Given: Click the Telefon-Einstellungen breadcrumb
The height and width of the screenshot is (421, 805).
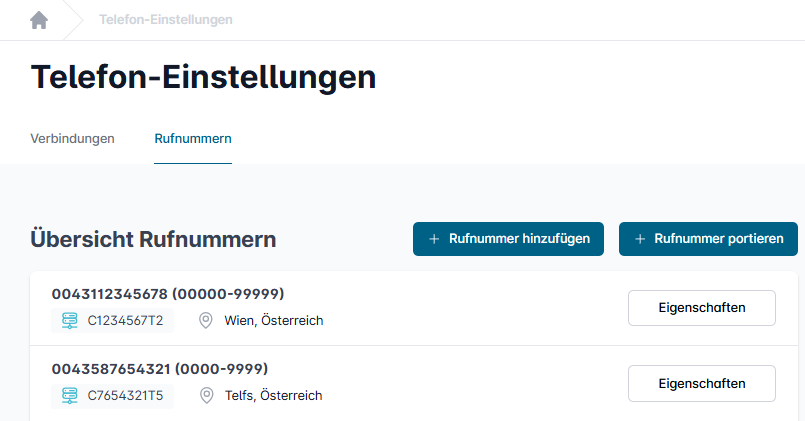Looking at the screenshot, I should coord(166,20).
